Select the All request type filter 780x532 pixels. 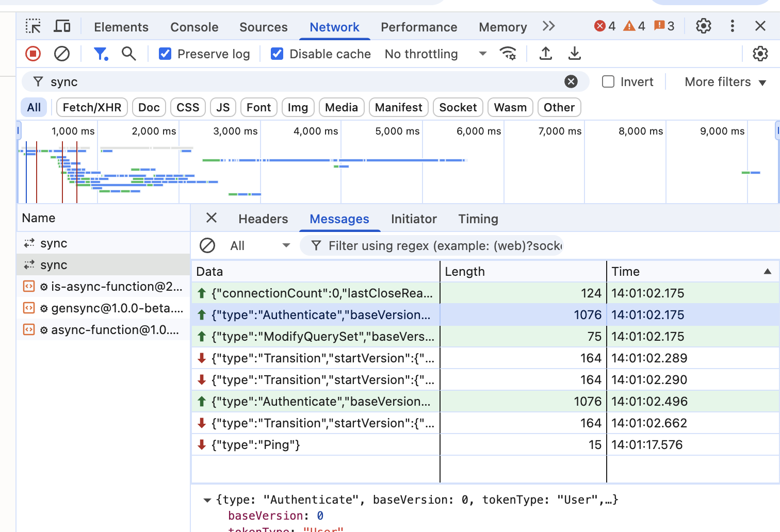click(x=34, y=107)
